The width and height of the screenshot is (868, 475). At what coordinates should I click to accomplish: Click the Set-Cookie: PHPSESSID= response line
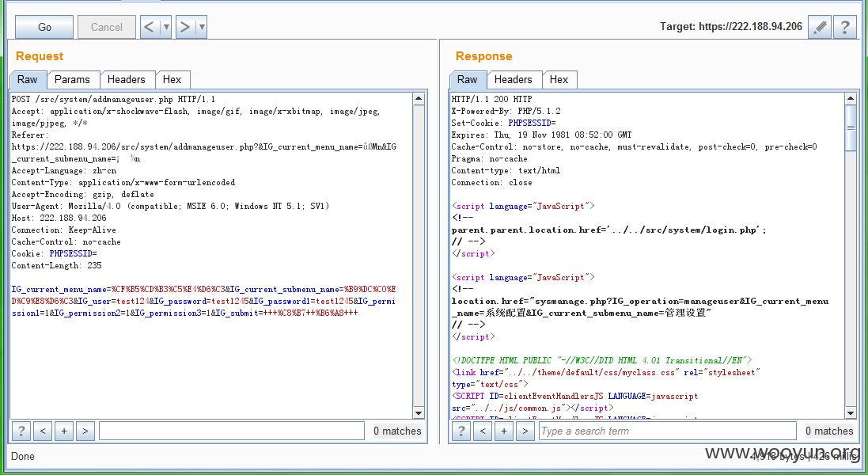[x=504, y=123]
